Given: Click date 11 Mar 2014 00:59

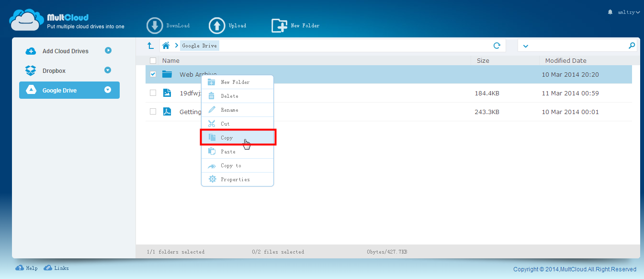Looking at the screenshot, I should 570,93.
